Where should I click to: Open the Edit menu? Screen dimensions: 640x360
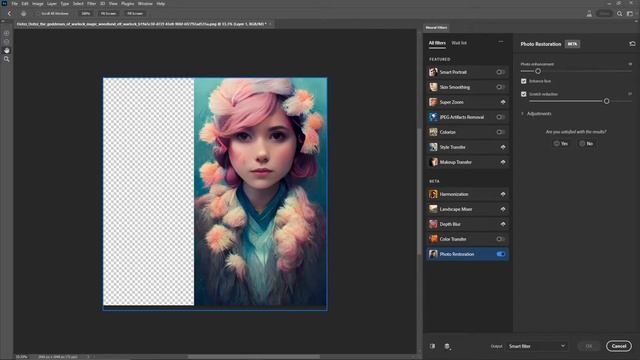click(x=25, y=4)
